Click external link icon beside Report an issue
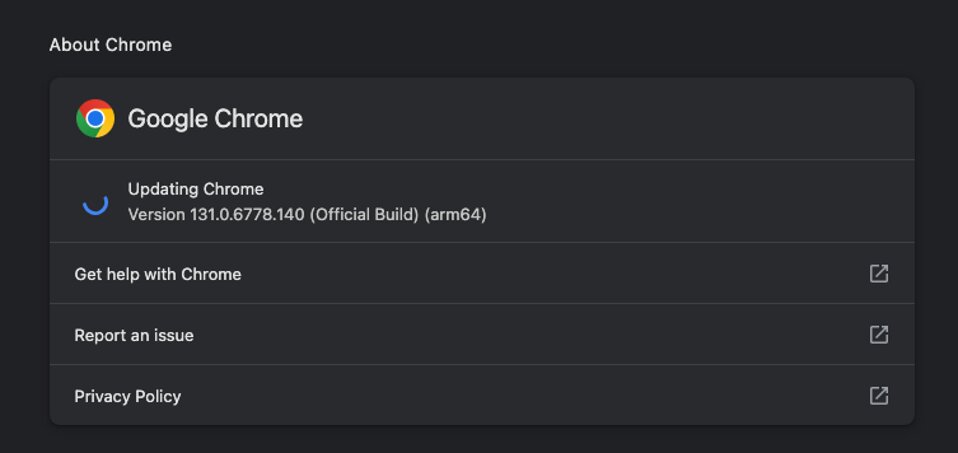Image resolution: width=958 pixels, height=453 pixels. (x=879, y=334)
